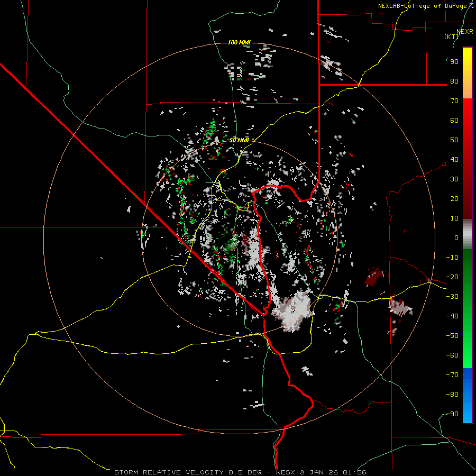Click the -60 value on velocity scale
Image resolution: width=476 pixels, height=476 pixels.
(x=452, y=355)
